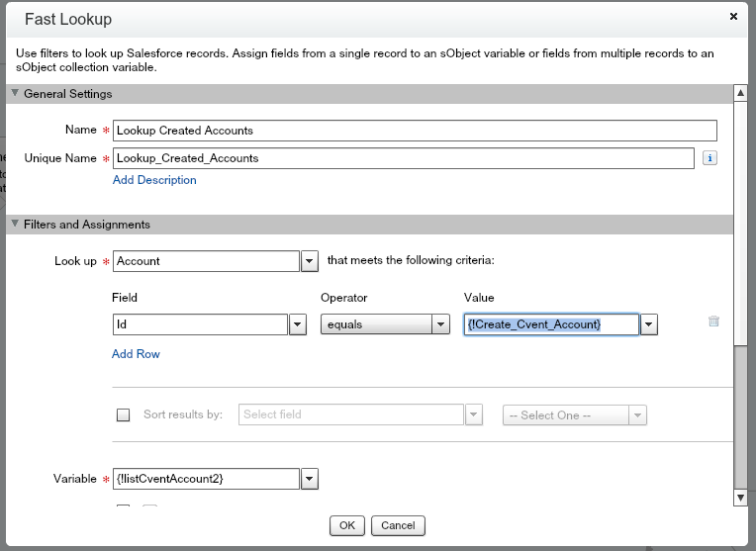Click the Value field with Create_Cvent_Account
756x551 pixels.
550,324
